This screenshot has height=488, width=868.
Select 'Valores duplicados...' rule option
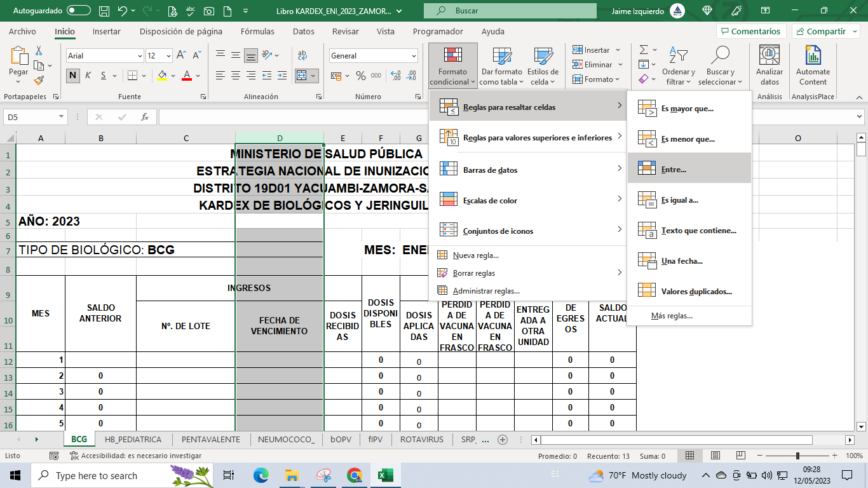point(689,292)
